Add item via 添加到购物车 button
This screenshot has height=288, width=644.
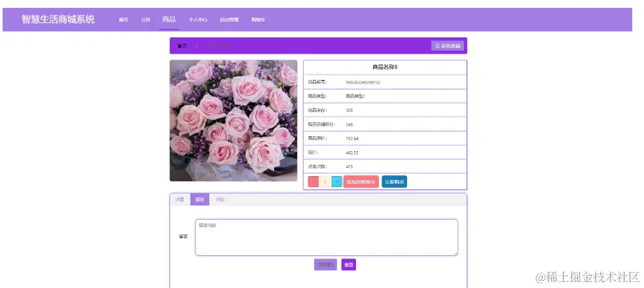[361, 181]
